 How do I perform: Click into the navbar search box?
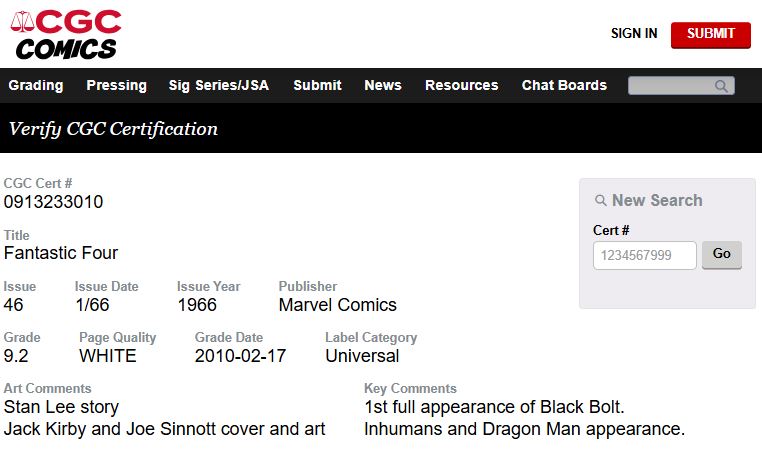coord(670,86)
